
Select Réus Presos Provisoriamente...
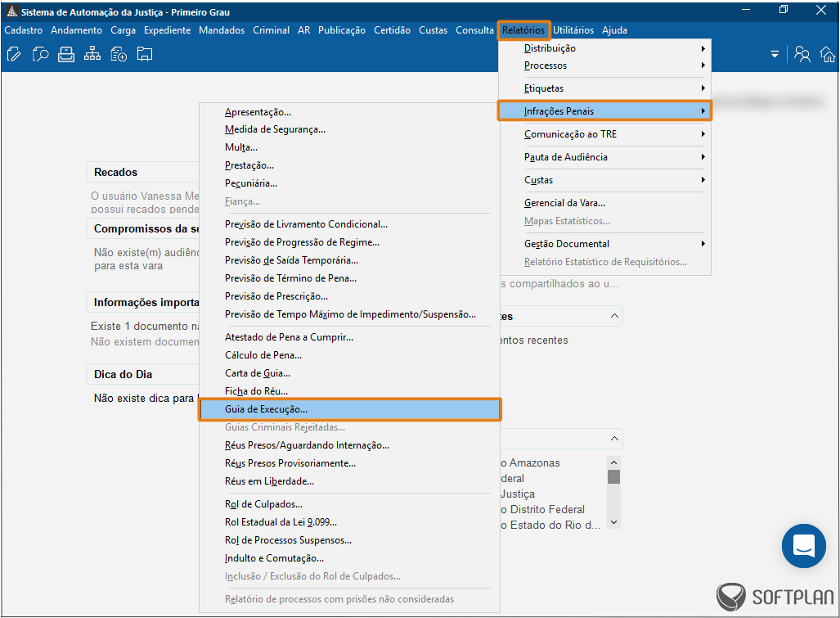click(349, 463)
